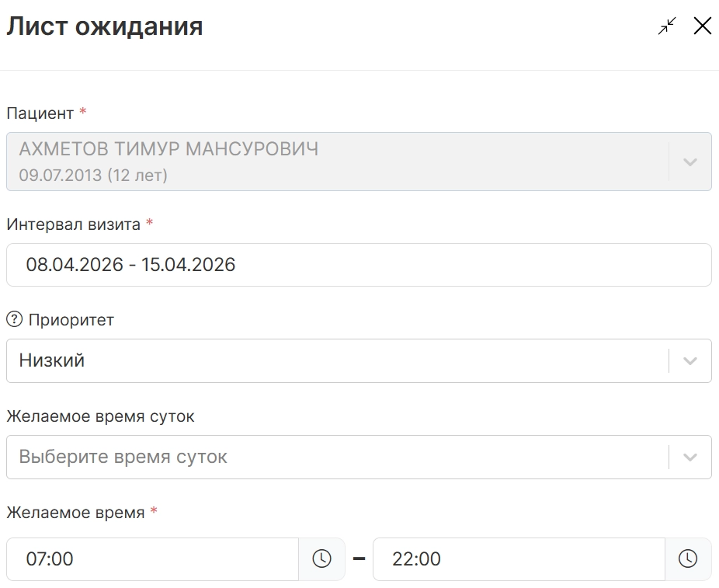The width and height of the screenshot is (719, 588).
Task: Expand the Приоритет dropdown chevron
Action: [x=690, y=360]
